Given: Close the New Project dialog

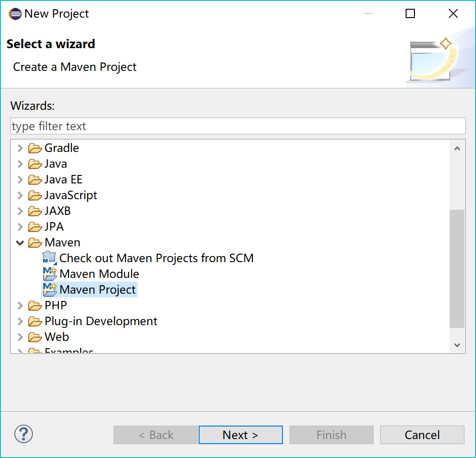Looking at the screenshot, I should [453, 13].
